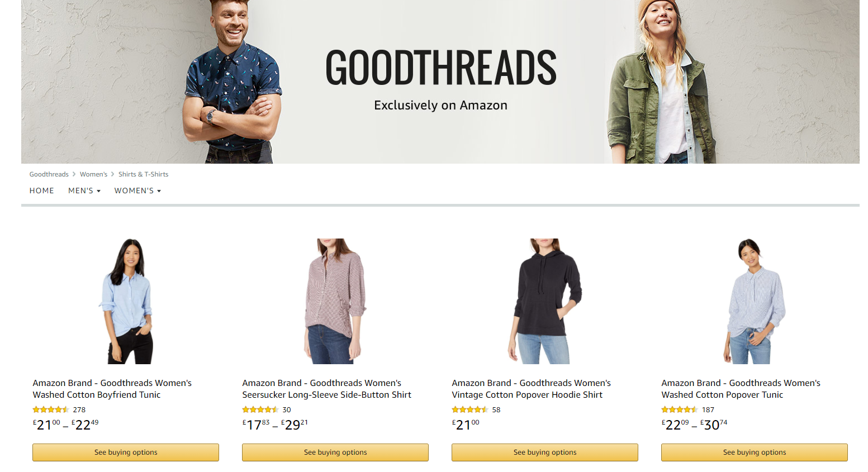
Task: See buying options for Boyfriend Tunic
Action: [x=126, y=452]
